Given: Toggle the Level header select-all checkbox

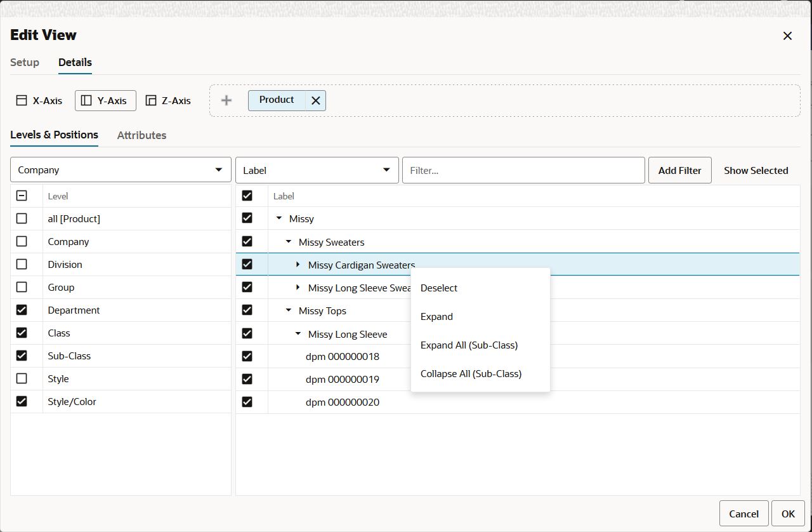Looking at the screenshot, I should pos(22,196).
